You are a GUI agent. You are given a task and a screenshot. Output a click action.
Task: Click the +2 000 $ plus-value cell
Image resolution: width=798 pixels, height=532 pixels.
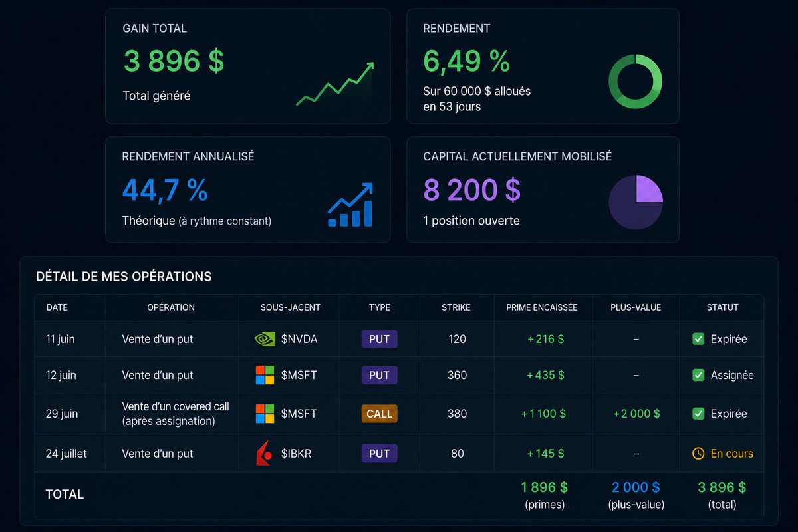636,414
